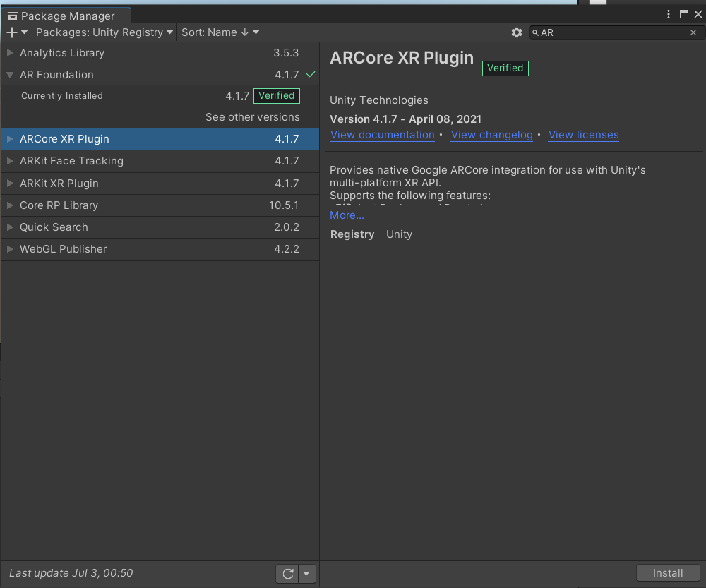
Task: Select Core RP Library package
Action: pos(160,205)
